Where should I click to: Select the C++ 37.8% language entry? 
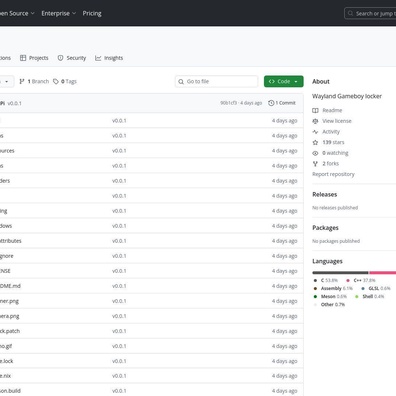click(361, 280)
